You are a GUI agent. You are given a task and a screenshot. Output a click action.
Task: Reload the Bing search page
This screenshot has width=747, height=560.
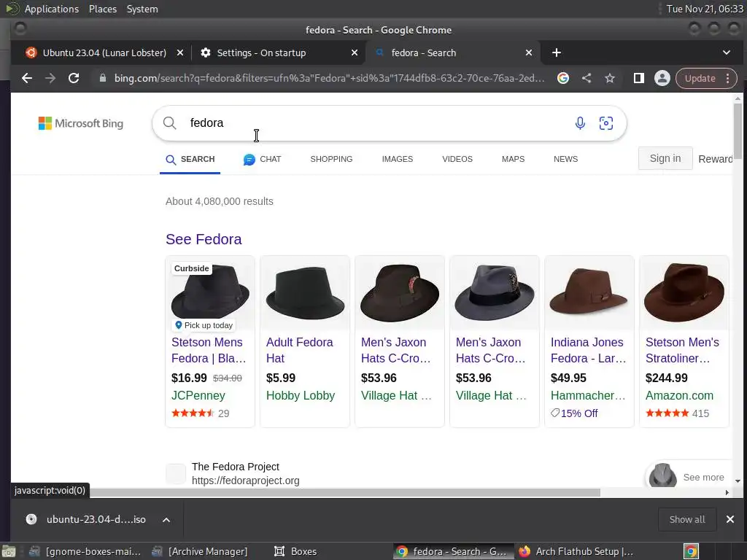pos(74,78)
